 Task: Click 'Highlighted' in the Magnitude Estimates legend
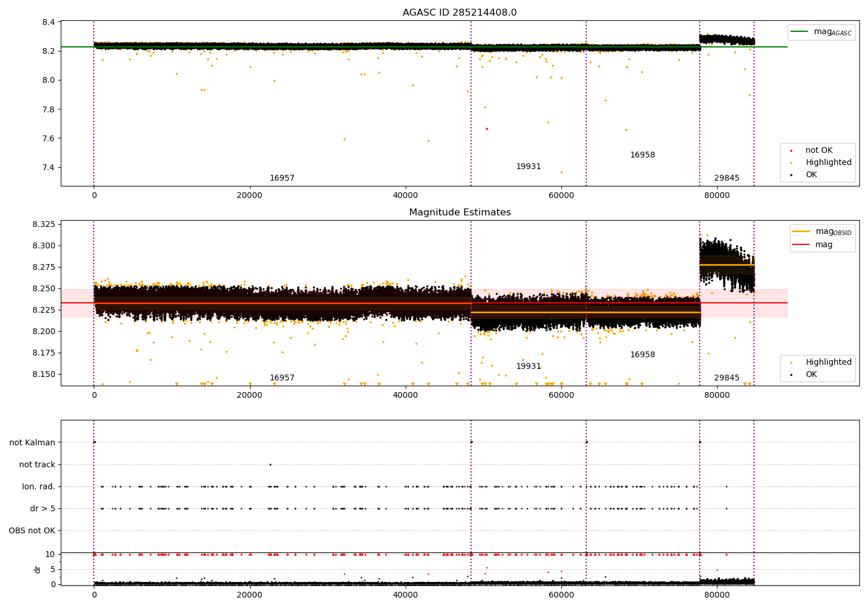(x=829, y=362)
